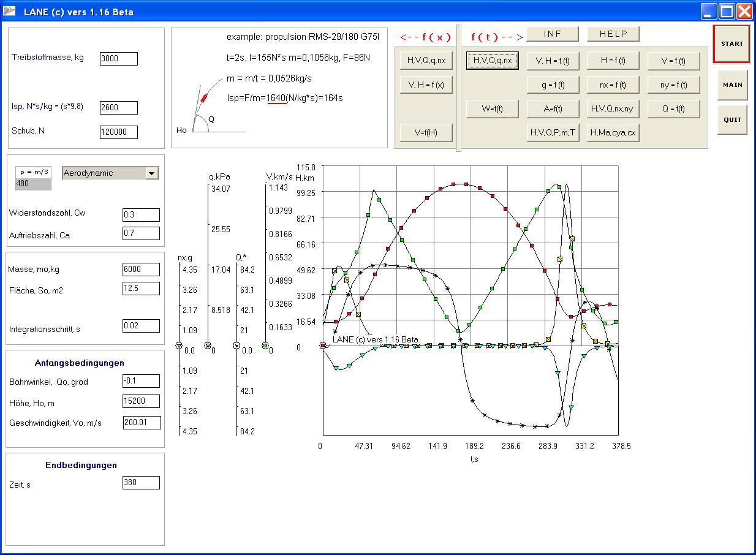Click the Zeit, s end condition field

tap(141, 483)
